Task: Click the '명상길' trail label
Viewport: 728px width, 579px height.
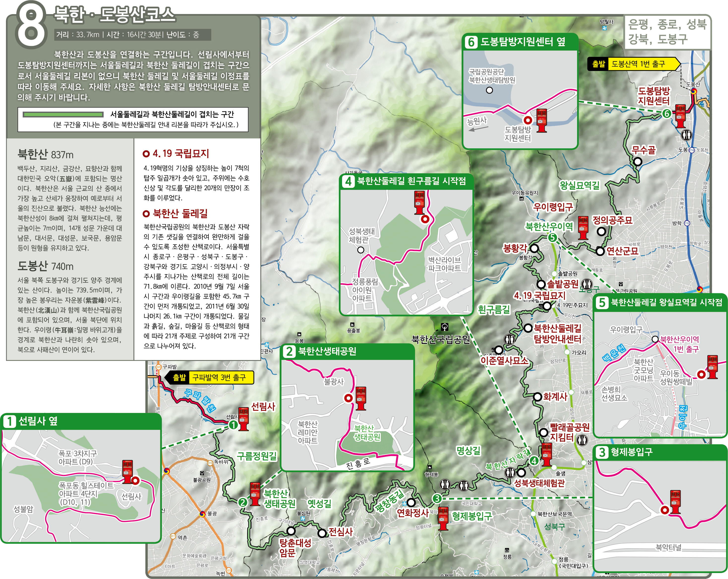Action: 468,450
